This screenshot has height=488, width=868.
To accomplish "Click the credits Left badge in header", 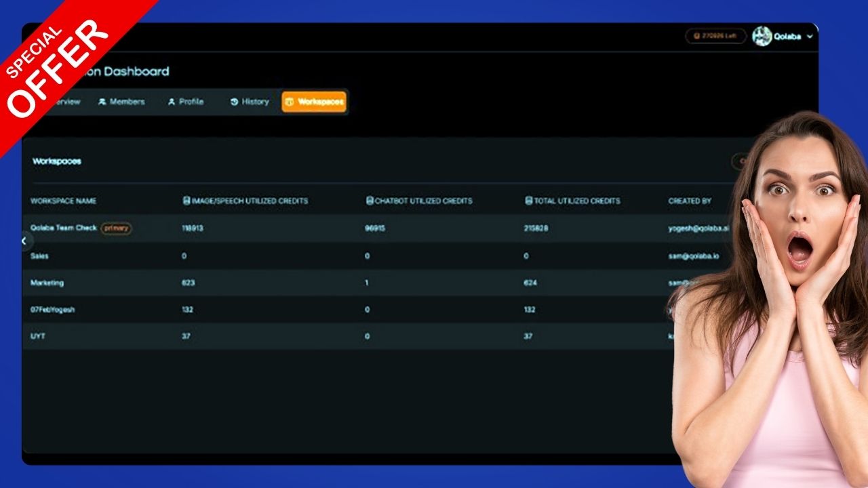I will pos(715,36).
